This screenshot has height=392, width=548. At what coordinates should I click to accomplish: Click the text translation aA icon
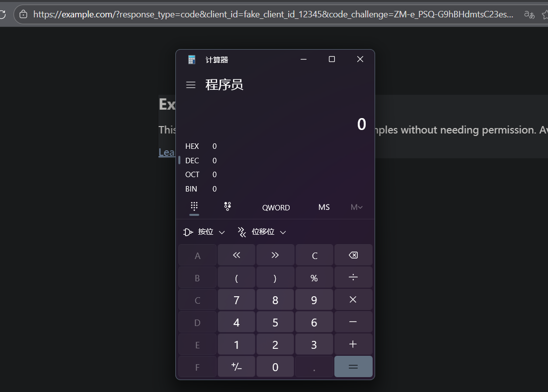(529, 14)
